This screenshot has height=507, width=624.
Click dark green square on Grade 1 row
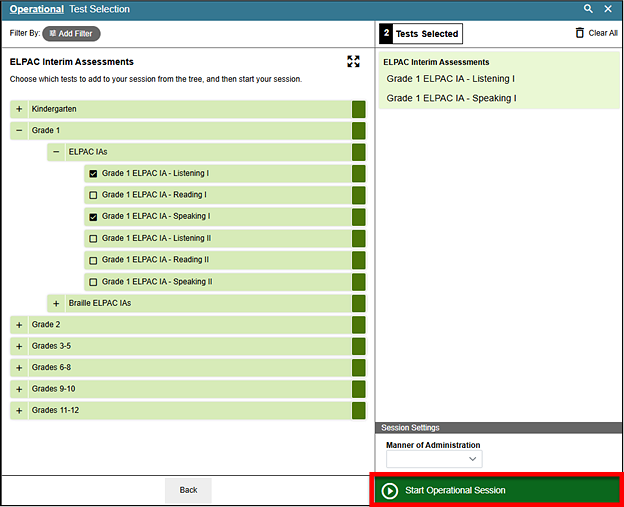click(x=359, y=131)
